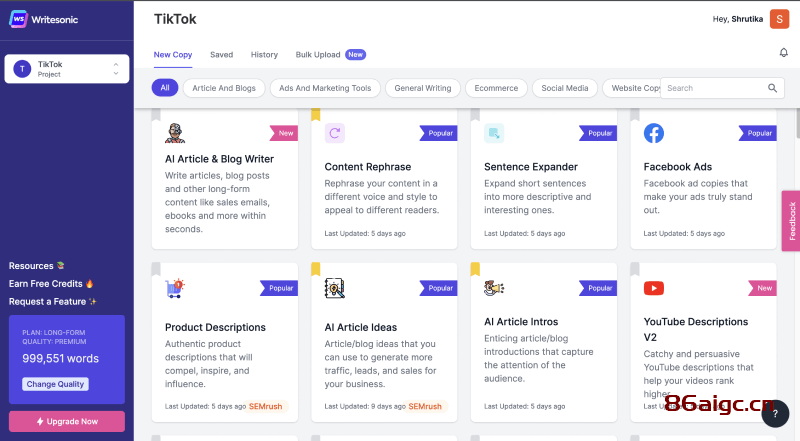800x441 pixels.
Task: Open Request a Feature link
Action: [53, 302]
